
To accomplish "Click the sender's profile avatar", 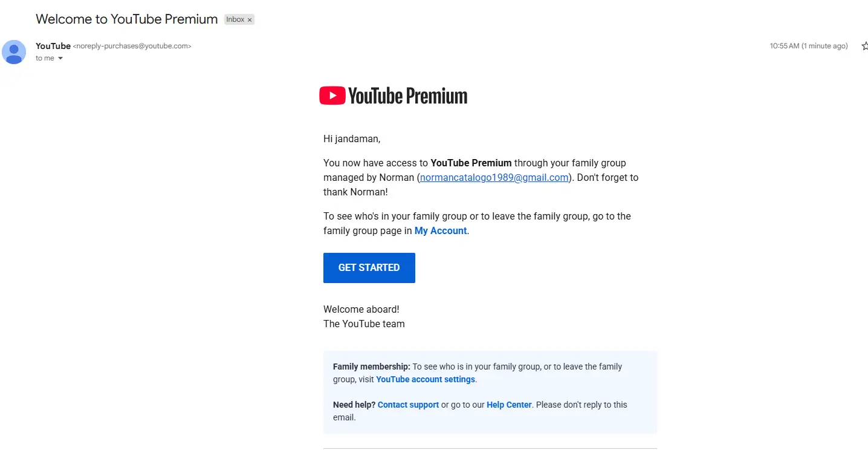I will click(x=14, y=52).
